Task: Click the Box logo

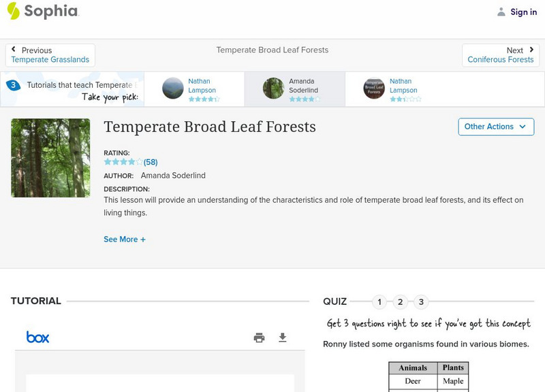Action: 37,337
